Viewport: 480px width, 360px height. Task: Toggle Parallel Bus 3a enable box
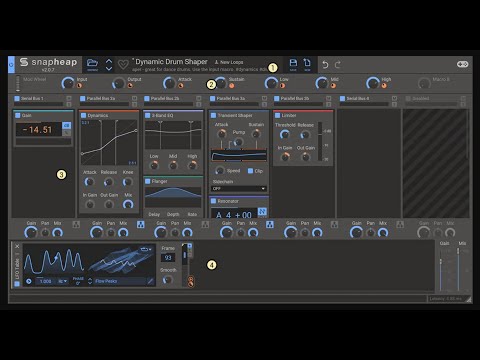coord(213,98)
